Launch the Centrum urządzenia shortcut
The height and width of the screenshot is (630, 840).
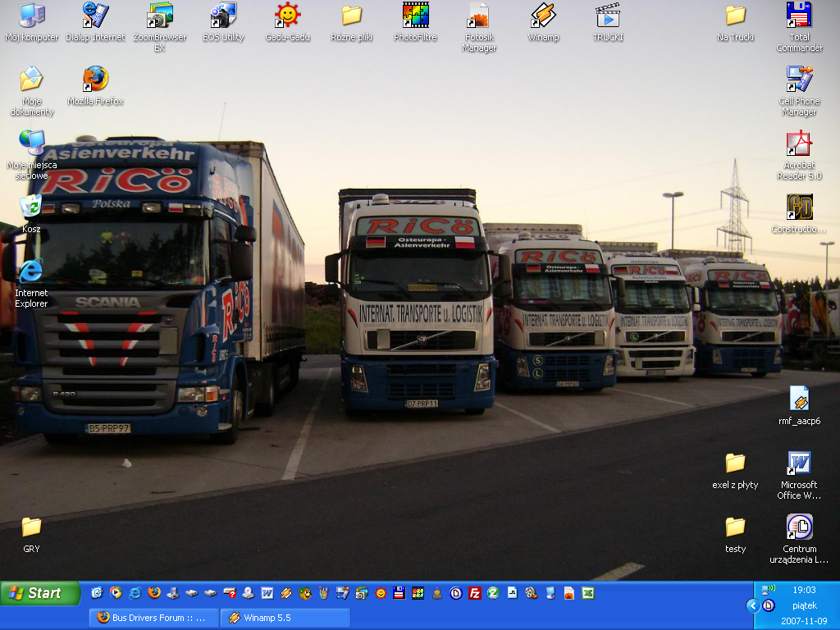click(799, 539)
